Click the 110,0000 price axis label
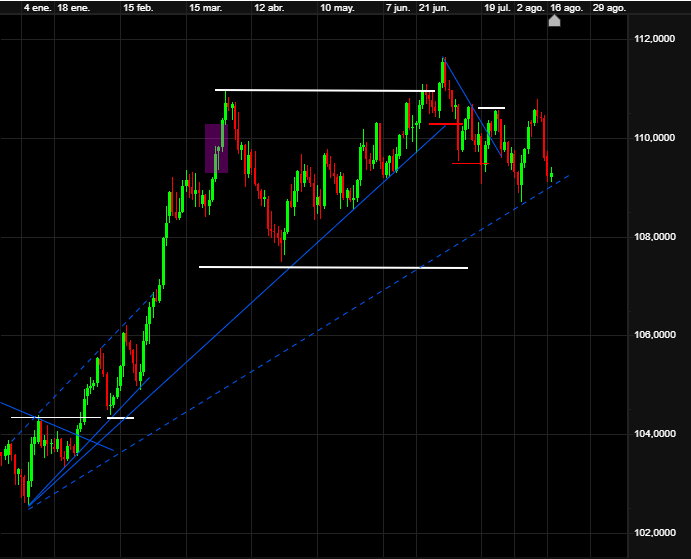This screenshot has height=559, width=691. 654,138
